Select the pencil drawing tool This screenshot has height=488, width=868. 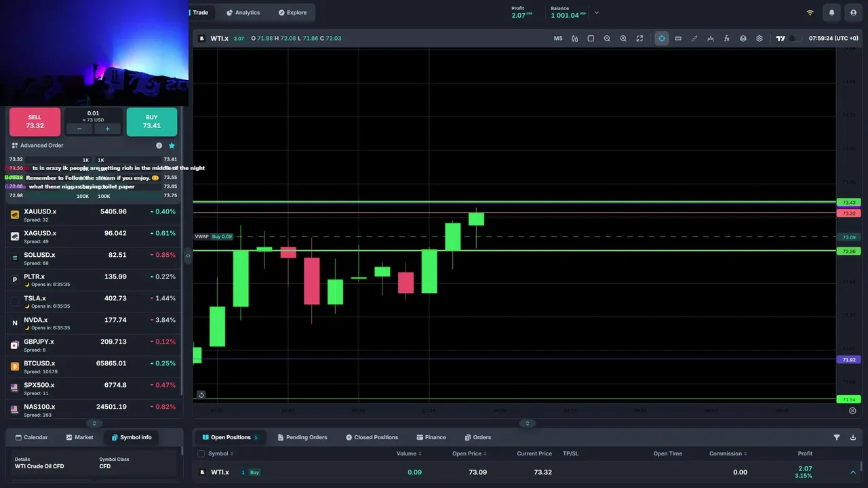point(694,39)
